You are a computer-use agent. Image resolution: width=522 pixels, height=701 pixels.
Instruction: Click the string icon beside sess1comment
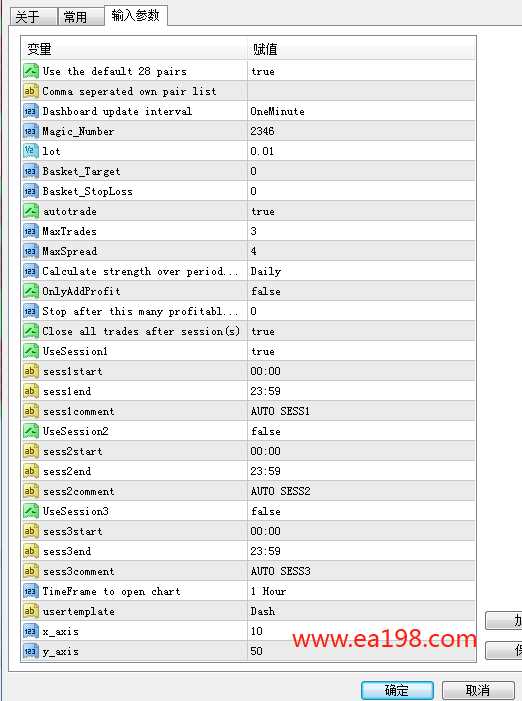click(x=31, y=411)
